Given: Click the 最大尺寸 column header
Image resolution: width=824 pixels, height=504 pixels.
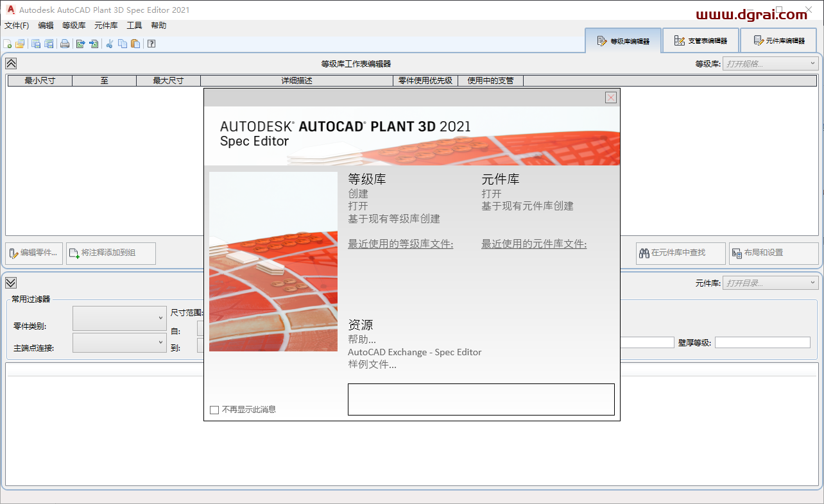Looking at the screenshot, I should pos(168,81).
